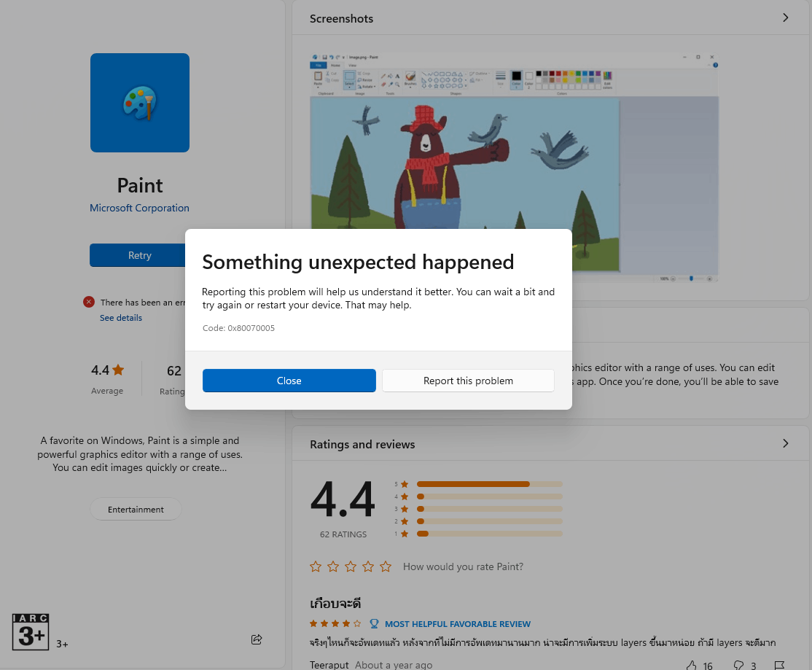Mark review as helpful thumbs up
The height and width of the screenshot is (670, 812).
click(x=692, y=665)
